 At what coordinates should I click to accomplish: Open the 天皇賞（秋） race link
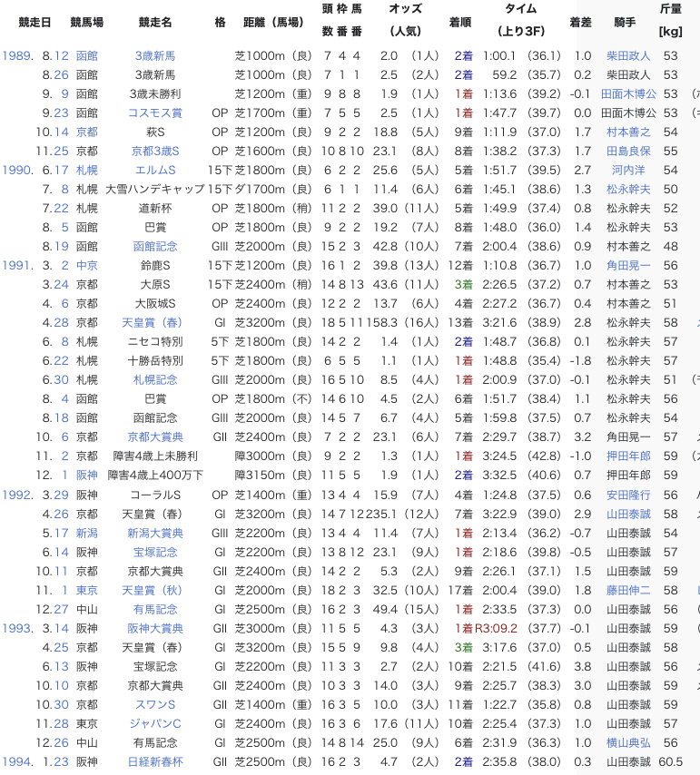[x=153, y=590]
